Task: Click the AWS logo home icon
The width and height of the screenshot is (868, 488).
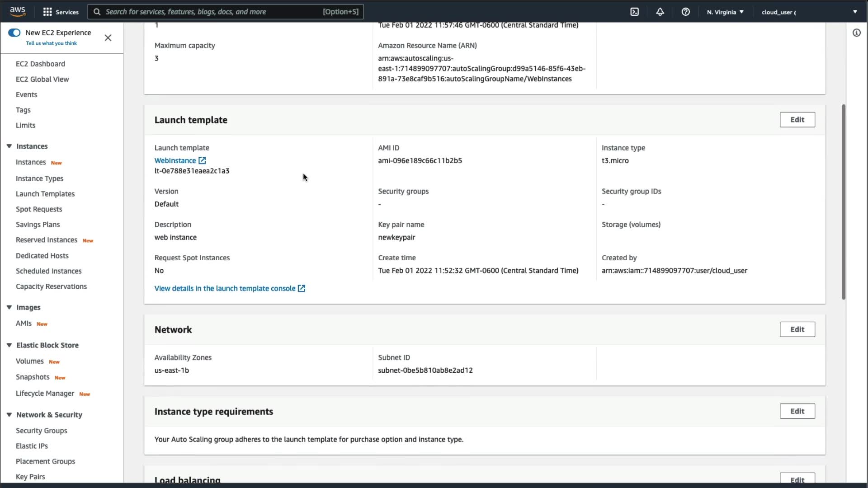Action: click(x=18, y=11)
